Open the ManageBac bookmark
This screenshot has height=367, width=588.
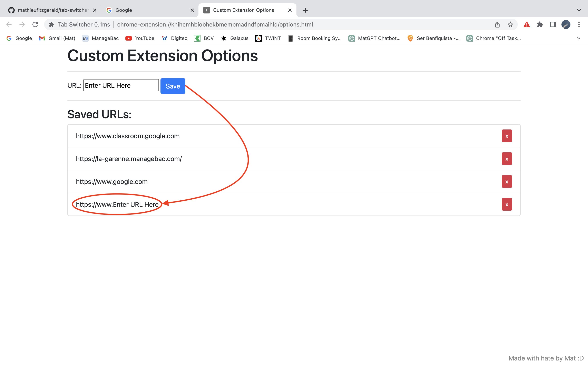100,38
